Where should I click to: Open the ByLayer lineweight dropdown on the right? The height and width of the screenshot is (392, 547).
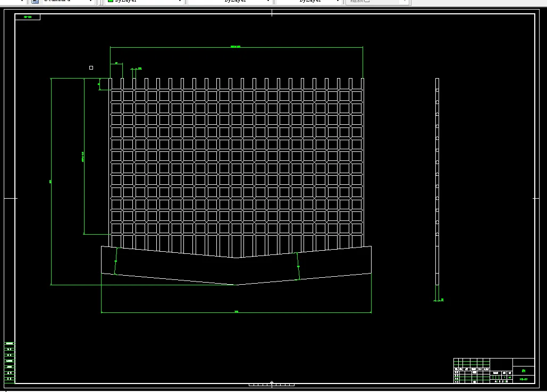coord(308,2)
